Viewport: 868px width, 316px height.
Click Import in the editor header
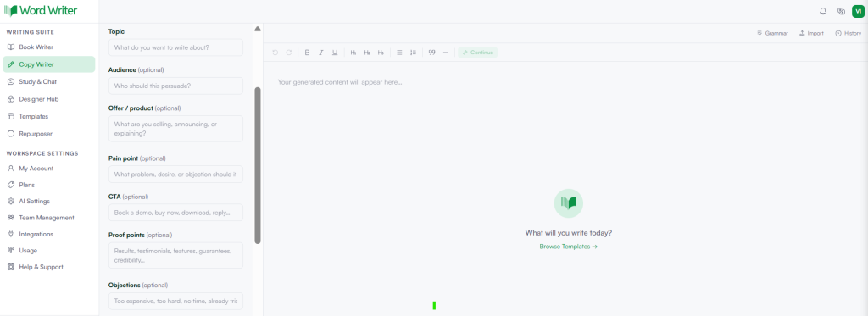click(811, 33)
